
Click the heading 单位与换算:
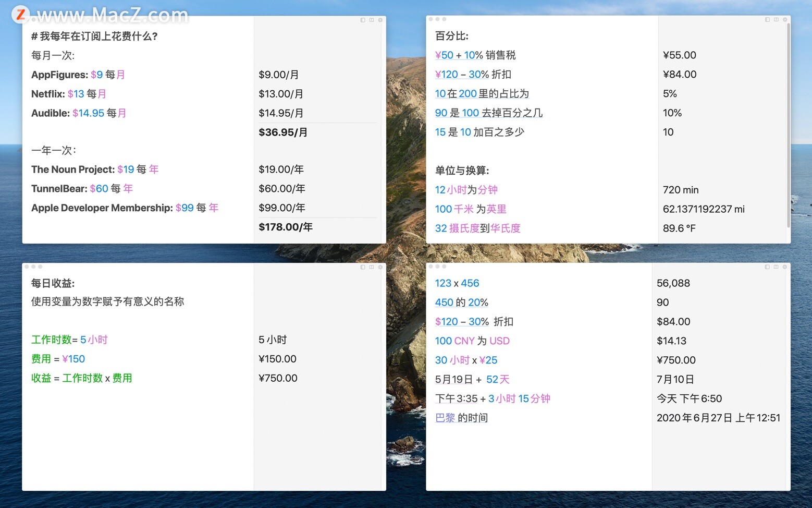click(462, 171)
